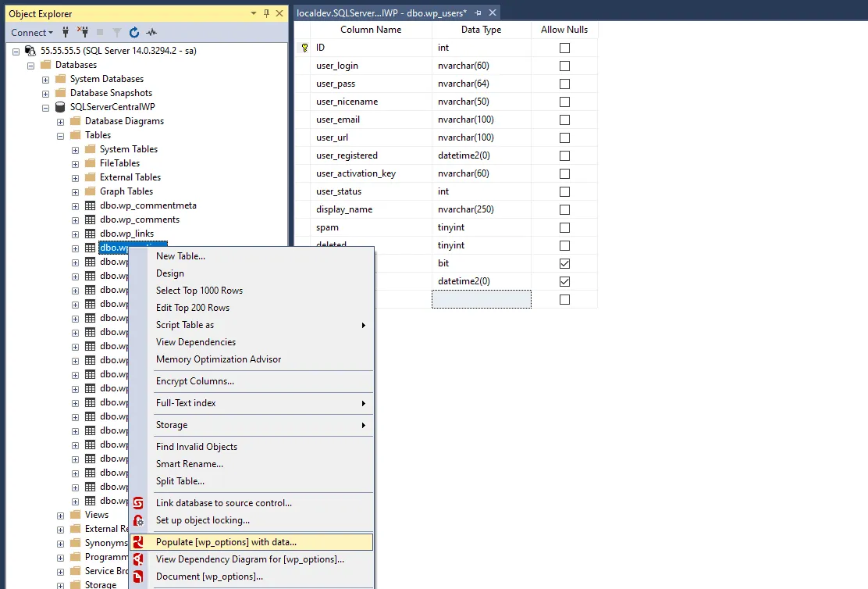Check Allow Nulls for user_email
The width and height of the screenshot is (868, 589).
[564, 120]
